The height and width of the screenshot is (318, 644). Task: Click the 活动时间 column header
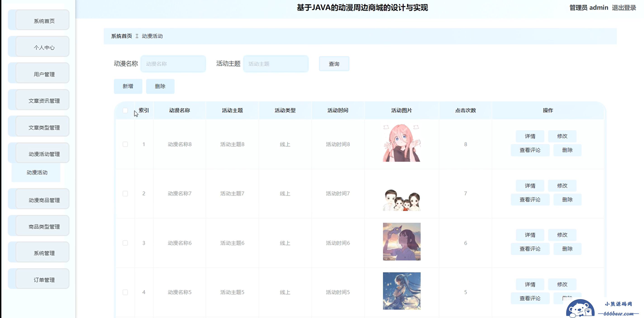tap(338, 111)
